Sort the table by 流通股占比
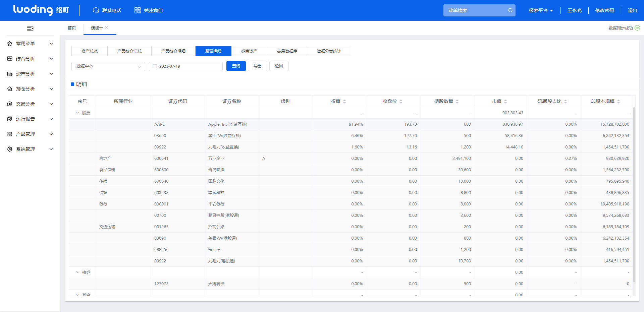This screenshot has height=312, width=644. click(x=566, y=102)
